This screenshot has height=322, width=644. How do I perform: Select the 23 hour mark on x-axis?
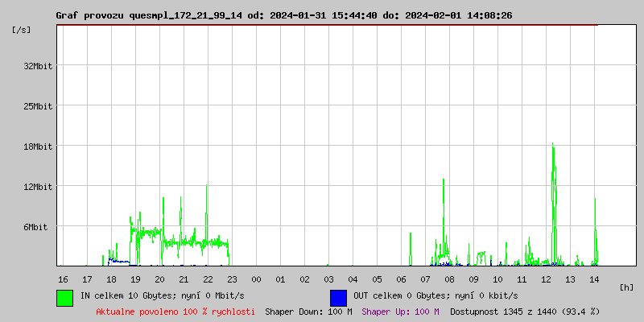point(232,279)
